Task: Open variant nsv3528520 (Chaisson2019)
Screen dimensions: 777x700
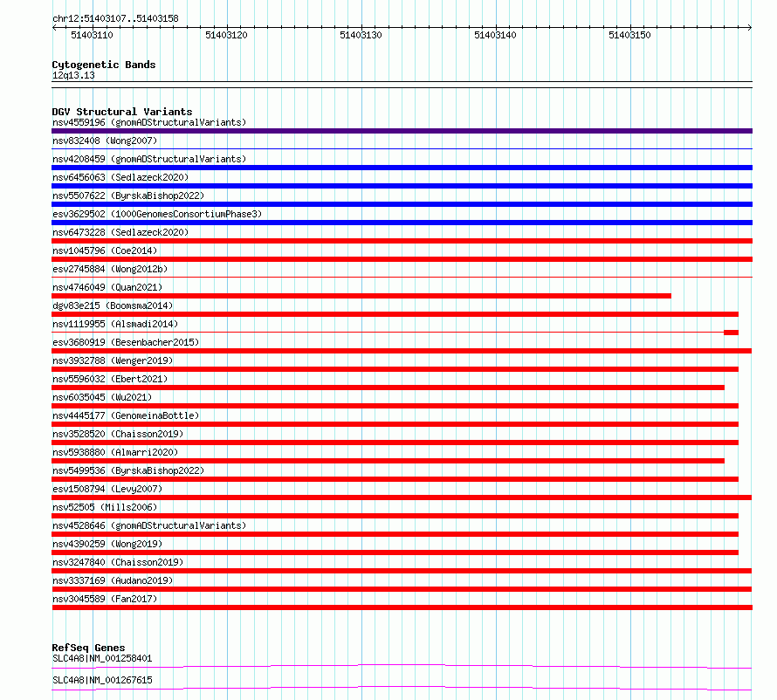Action: tap(118, 434)
